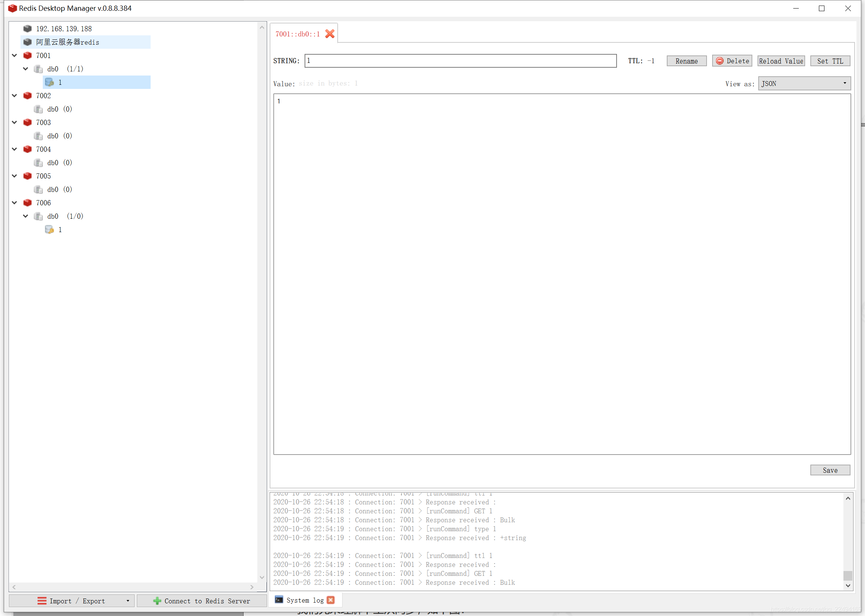865x616 pixels.
Task: Click the key icon for key 1 under 7006
Action: [49, 230]
